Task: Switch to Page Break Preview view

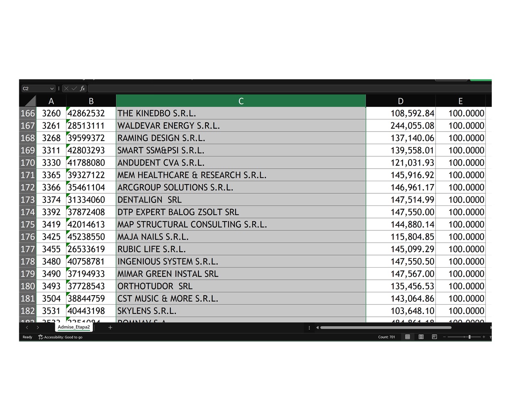Action: click(434, 337)
